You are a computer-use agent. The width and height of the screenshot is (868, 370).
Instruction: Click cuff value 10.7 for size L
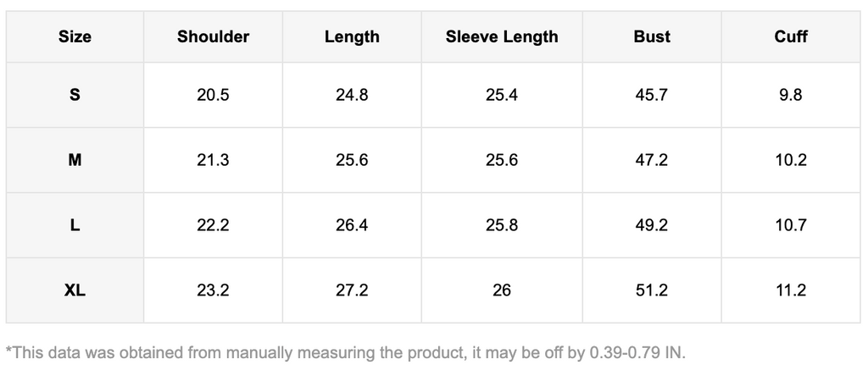click(791, 225)
